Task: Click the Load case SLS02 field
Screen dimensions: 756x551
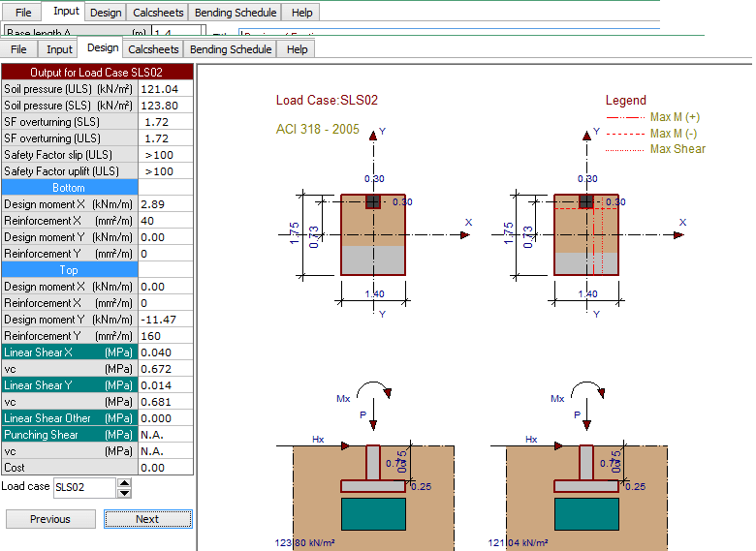Action: point(84,487)
